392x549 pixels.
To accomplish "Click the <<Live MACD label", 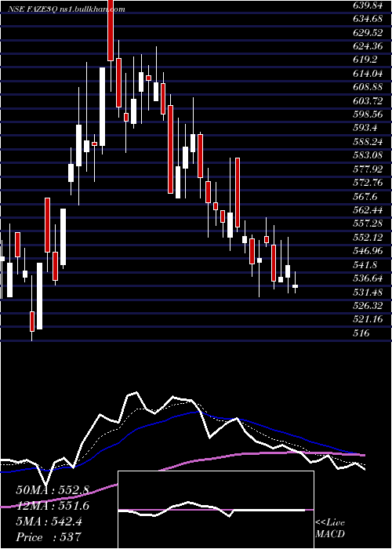I will 330,529.
